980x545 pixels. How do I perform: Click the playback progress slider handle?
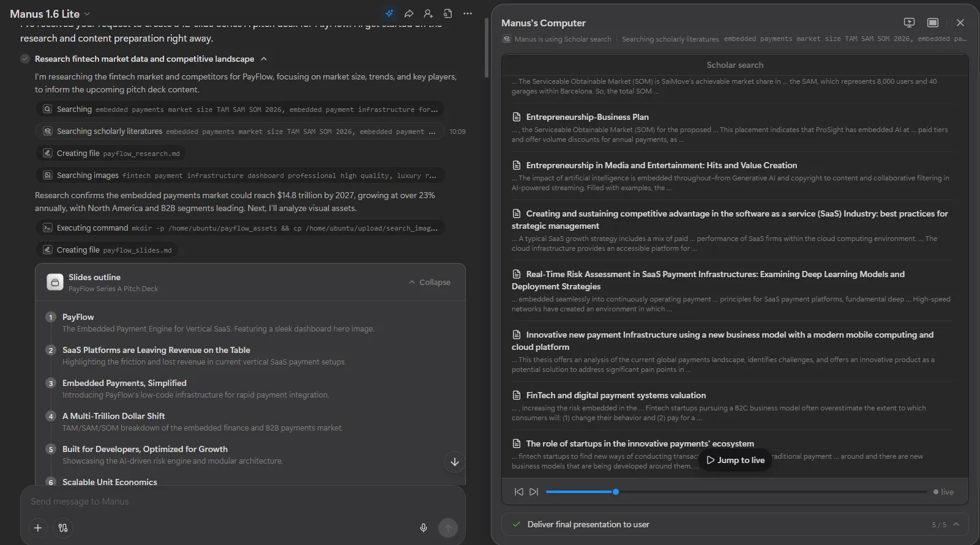[x=616, y=492]
